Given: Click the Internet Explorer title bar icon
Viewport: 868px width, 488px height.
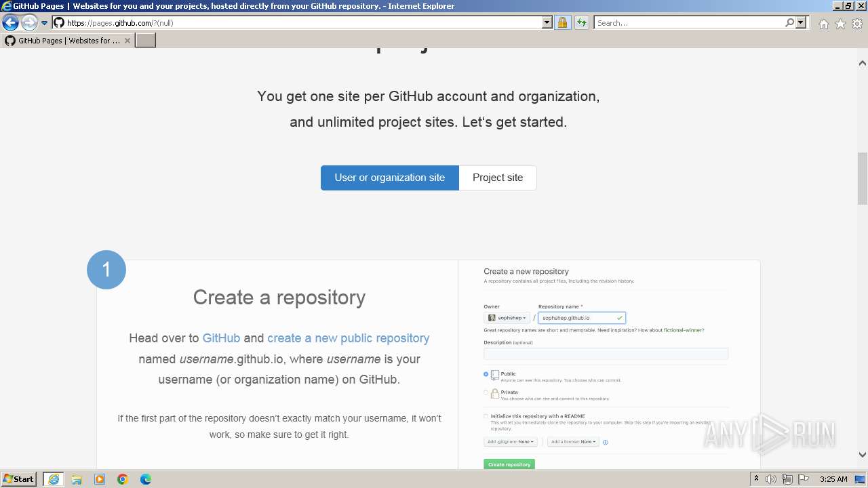Looking at the screenshot, I should click(x=7, y=6).
